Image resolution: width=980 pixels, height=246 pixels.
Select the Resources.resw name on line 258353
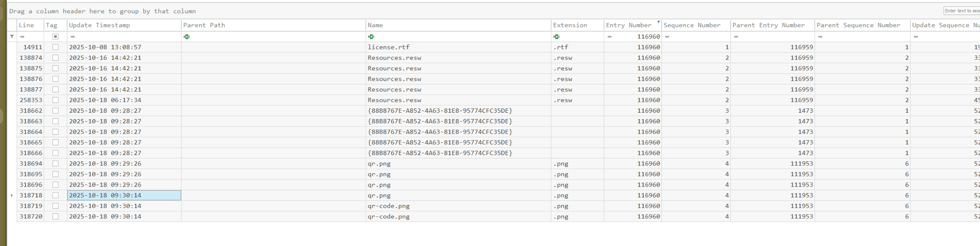pyautogui.click(x=459, y=100)
